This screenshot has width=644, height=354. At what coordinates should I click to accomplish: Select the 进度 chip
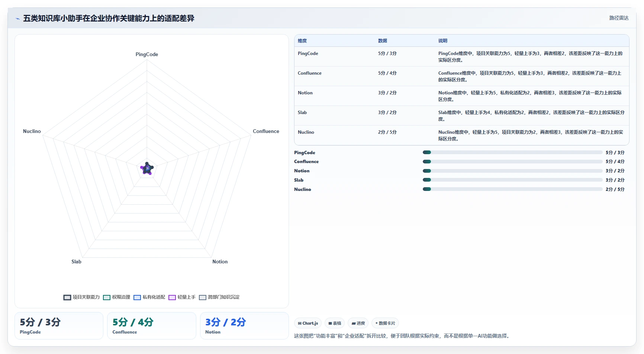358,323
